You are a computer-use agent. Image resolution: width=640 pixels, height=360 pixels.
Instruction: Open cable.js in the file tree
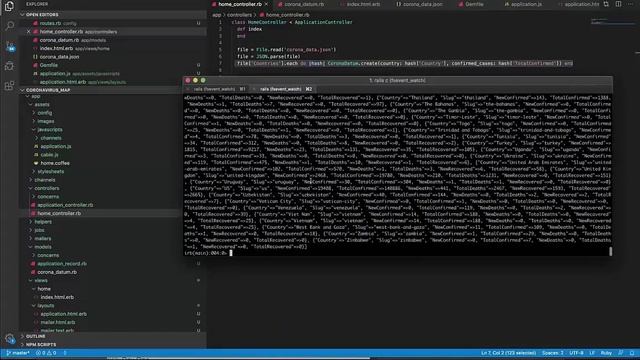point(49,155)
